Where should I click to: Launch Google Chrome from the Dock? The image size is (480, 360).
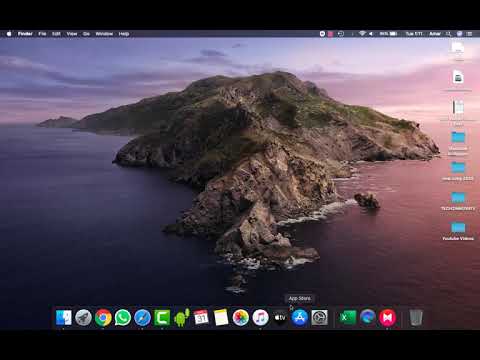click(x=103, y=317)
